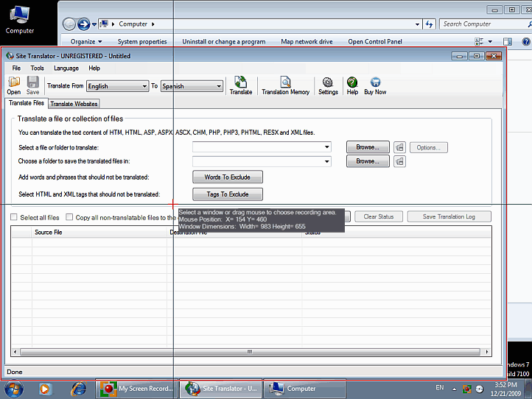
Task: Click the folder icon beside the destination Browse button
Action: tap(399, 161)
